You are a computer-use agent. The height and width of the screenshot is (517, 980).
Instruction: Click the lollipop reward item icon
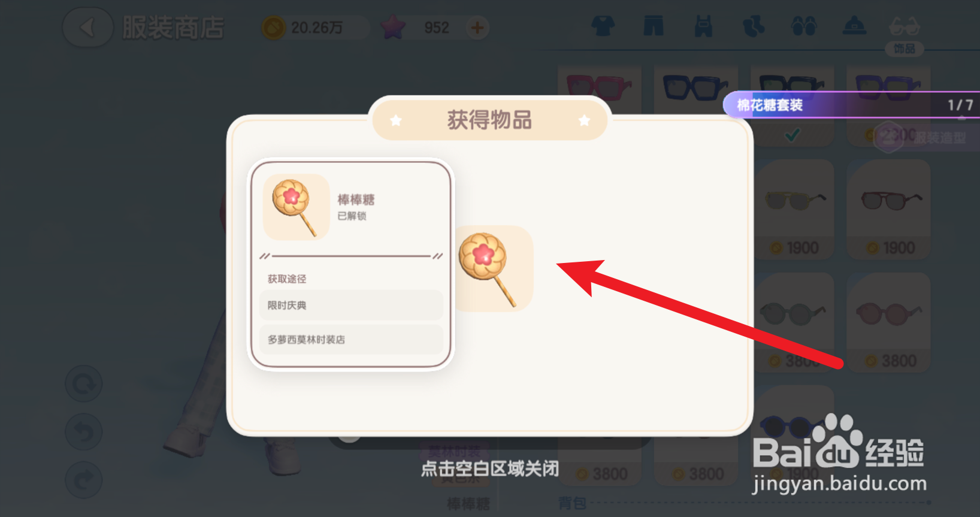494,268
